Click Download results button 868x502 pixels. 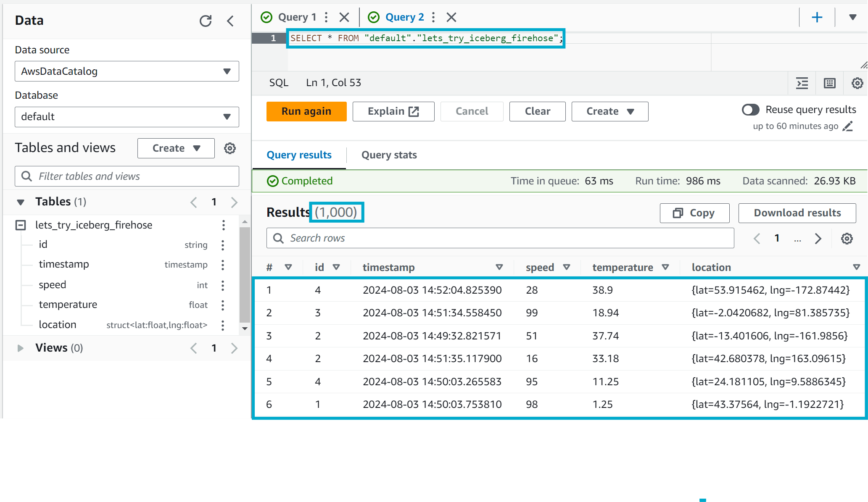click(x=797, y=213)
